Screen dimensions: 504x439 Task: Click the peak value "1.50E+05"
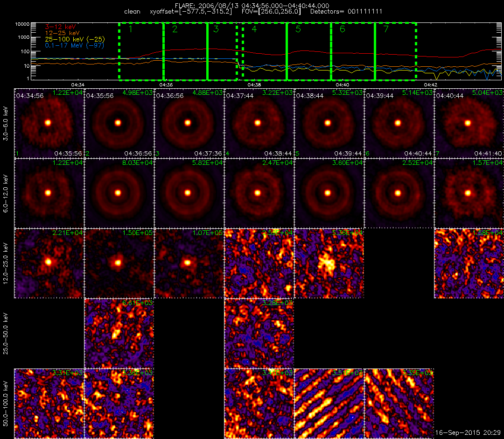coord(138,233)
